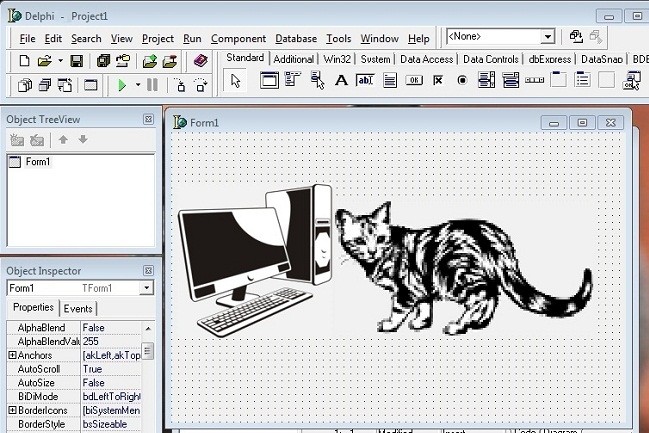Pick the Button component
Viewport: 649px width, 433px height.
coord(414,80)
